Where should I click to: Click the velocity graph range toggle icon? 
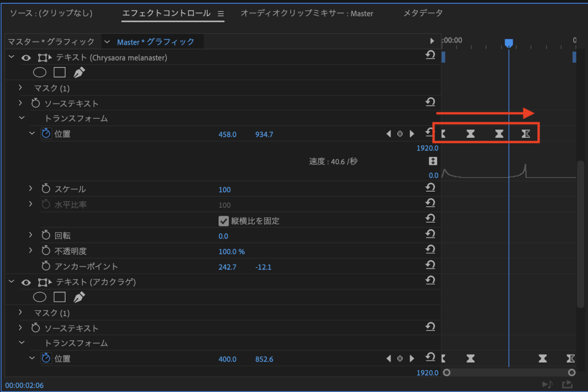click(433, 161)
